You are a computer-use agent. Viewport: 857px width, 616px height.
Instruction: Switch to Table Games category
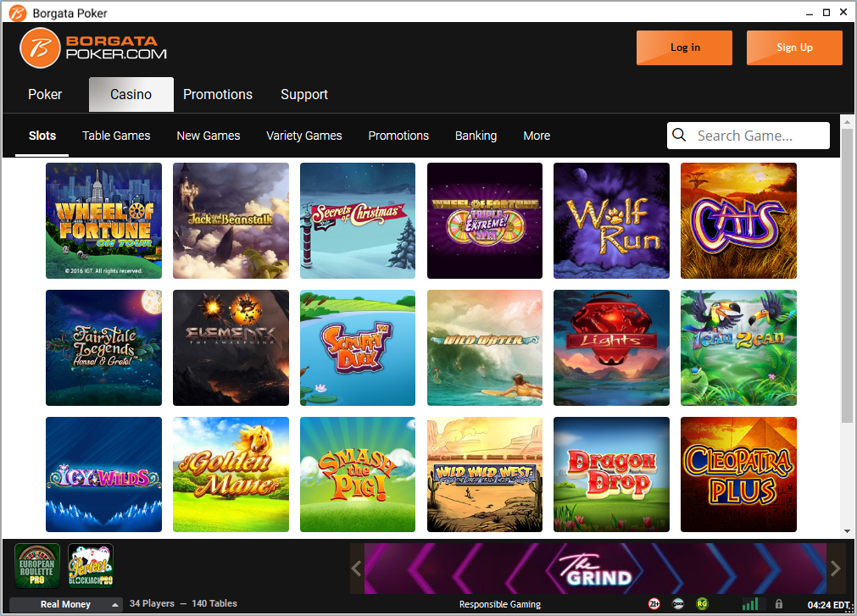point(116,136)
